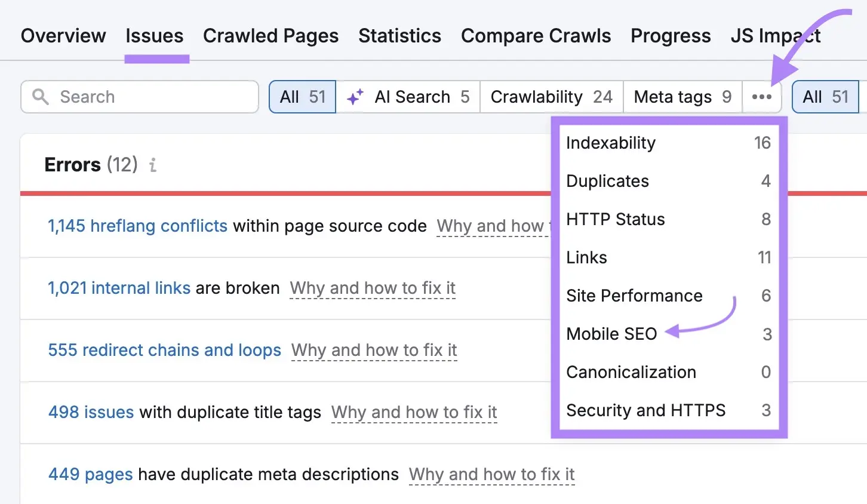
Task: Open the Crawled Pages tab
Action: [270, 36]
